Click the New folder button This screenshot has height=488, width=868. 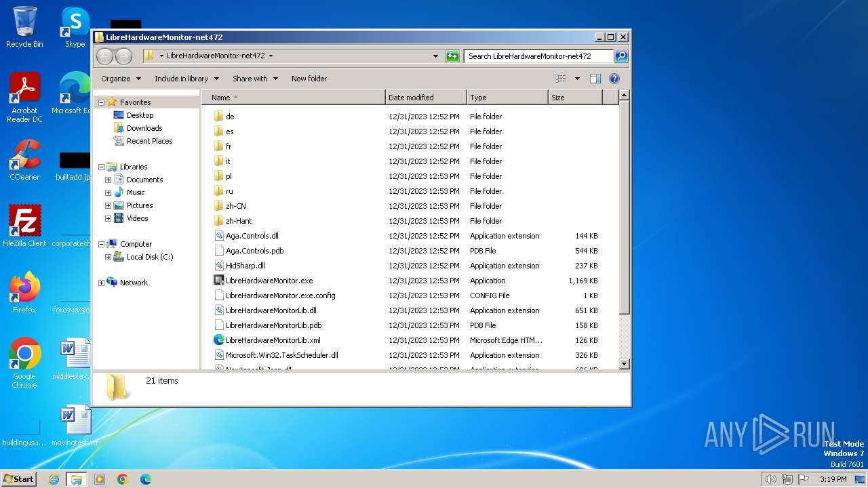(309, 79)
